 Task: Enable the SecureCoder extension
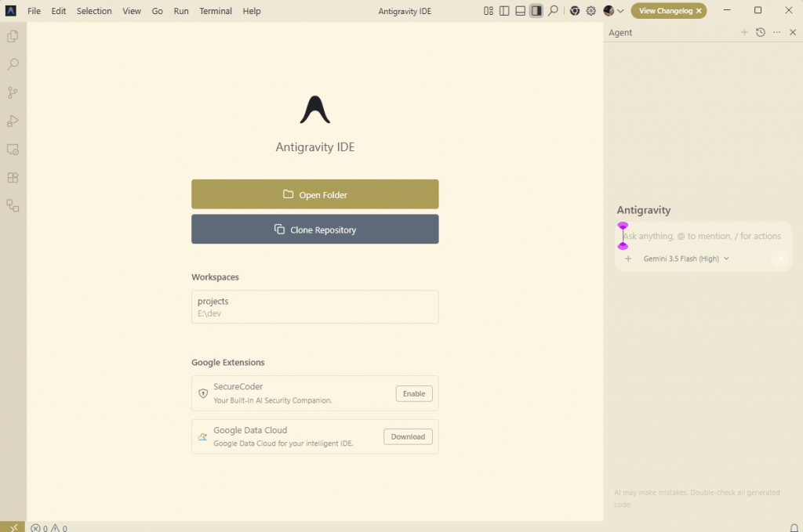[414, 393]
